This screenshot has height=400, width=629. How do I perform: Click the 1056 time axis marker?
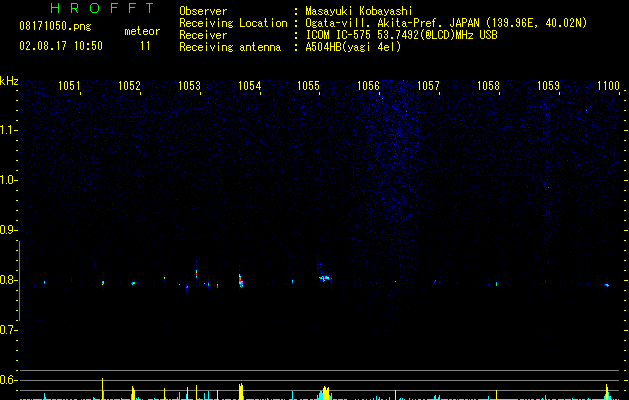[368, 86]
